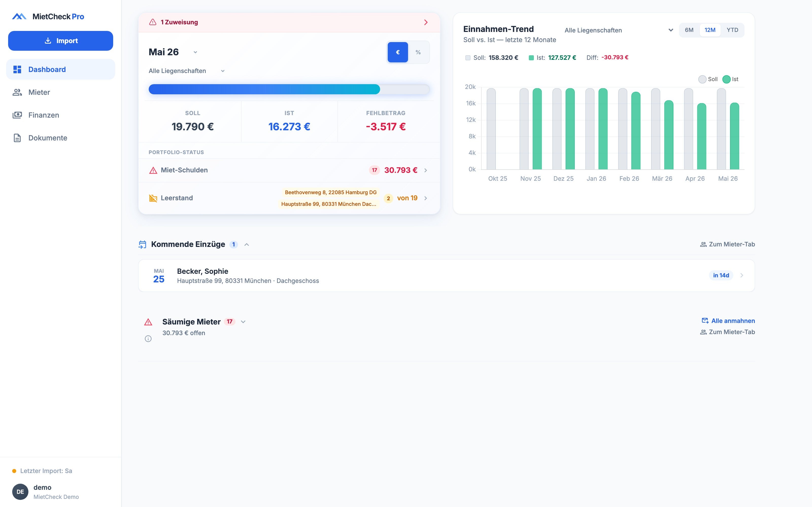Click the Dokumente file icon in sidebar
Screen dimensions: 812x507
coord(17,138)
